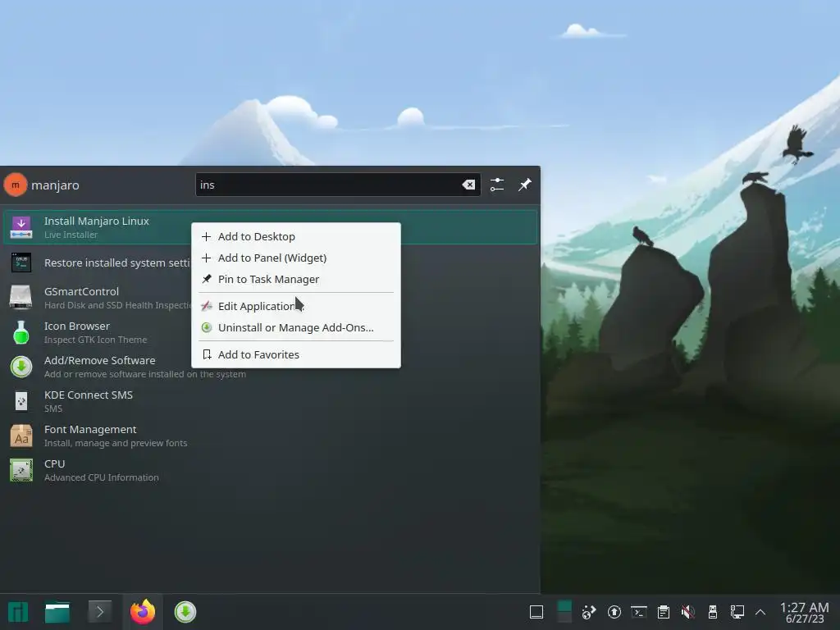Screen dimensions: 840x630
Task: Open the file manager from taskbar
Action: point(57,612)
